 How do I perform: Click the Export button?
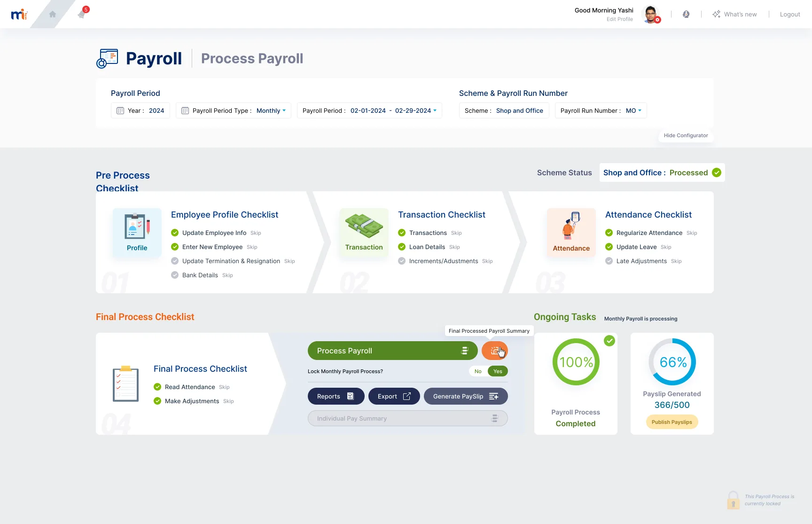pos(394,396)
